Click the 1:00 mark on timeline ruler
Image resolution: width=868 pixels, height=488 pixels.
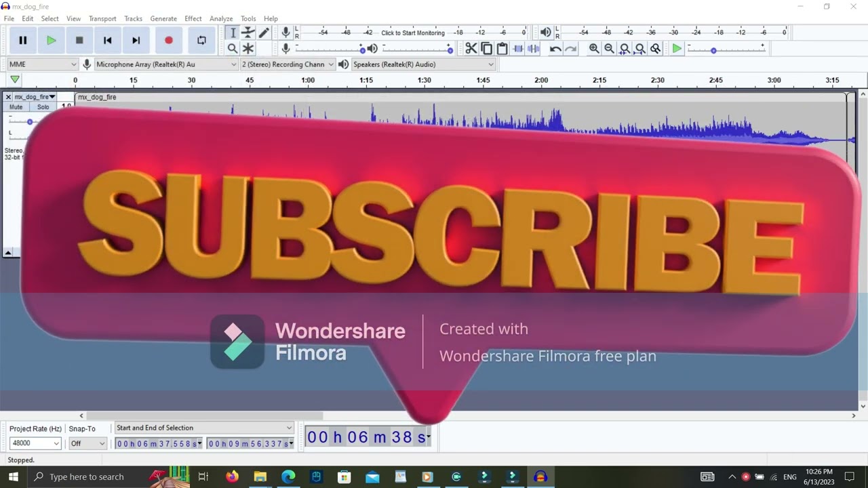[308, 80]
